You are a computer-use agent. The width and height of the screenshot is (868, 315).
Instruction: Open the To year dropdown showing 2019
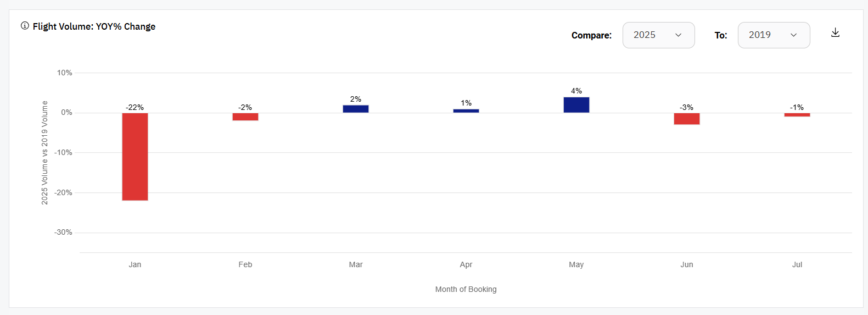773,35
